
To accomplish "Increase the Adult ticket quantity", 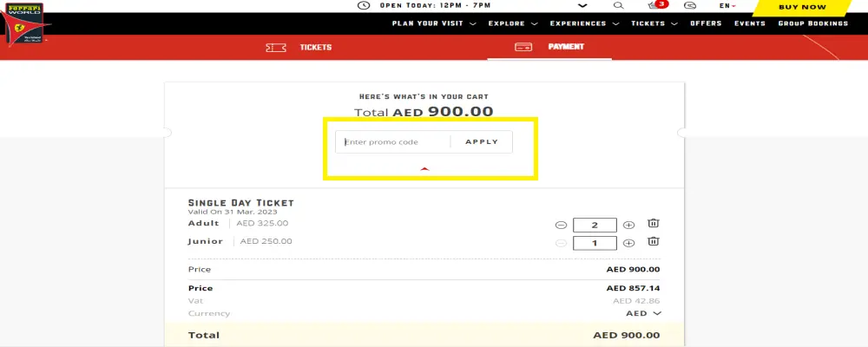I will [x=628, y=226].
